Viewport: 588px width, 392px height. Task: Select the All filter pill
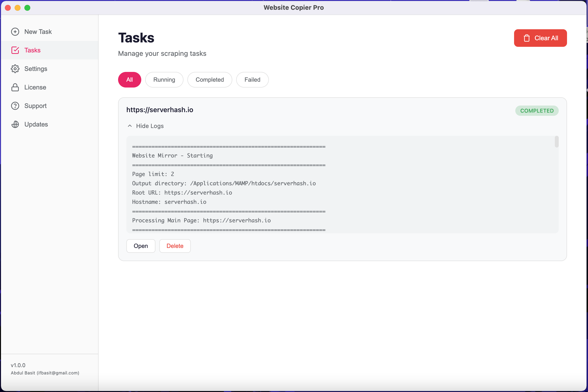click(129, 80)
